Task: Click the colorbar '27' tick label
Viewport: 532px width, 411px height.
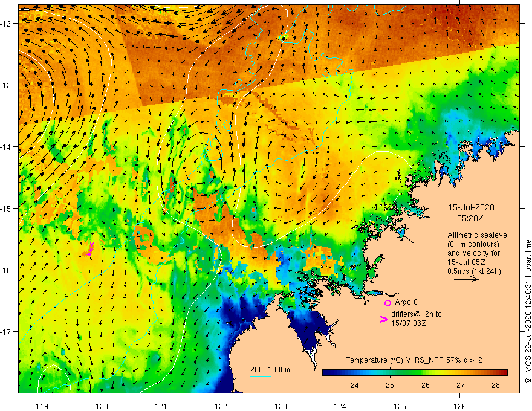Action: [x=461, y=385]
